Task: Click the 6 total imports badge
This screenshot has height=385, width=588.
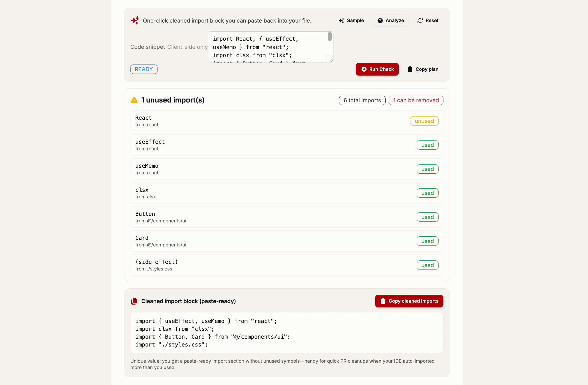Action: tap(362, 100)
